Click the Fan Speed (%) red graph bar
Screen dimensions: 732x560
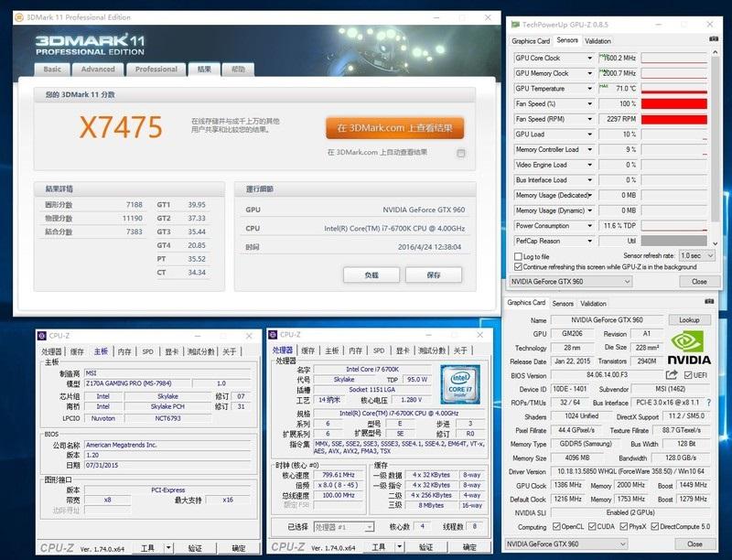(x=674, y=103)
